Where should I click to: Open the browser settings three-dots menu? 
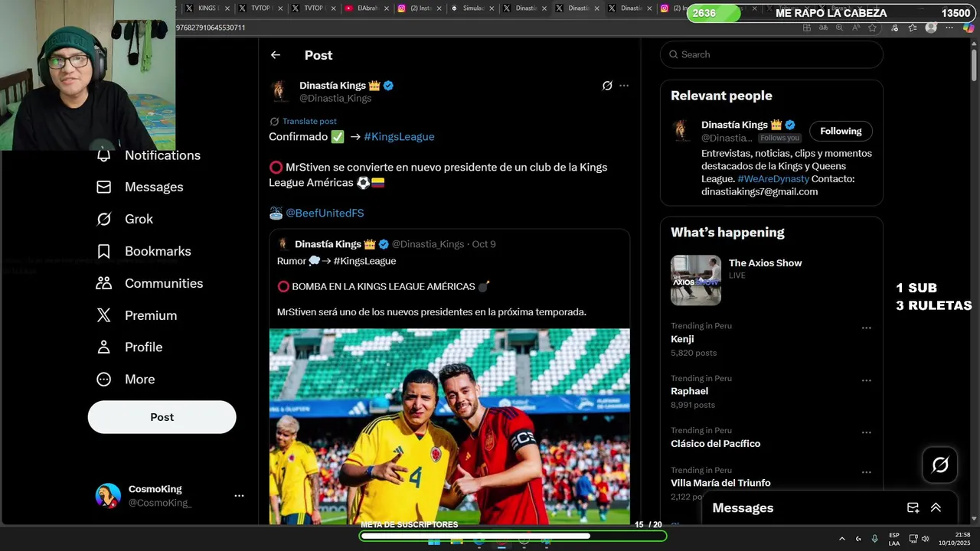tap(949, 28)
